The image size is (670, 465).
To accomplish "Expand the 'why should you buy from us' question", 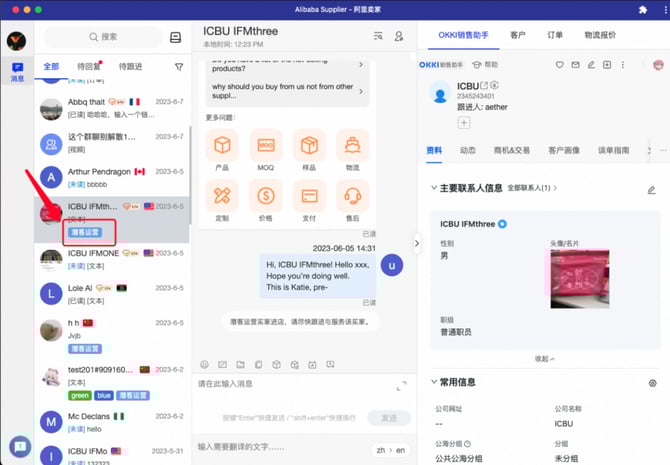I will 287,91.
